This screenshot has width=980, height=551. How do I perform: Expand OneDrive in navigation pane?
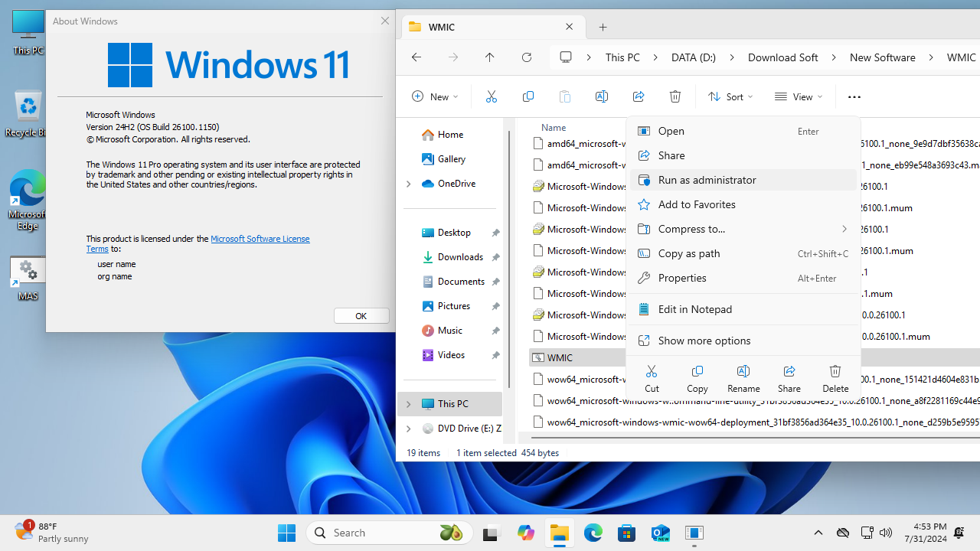[x=408, y=184]
